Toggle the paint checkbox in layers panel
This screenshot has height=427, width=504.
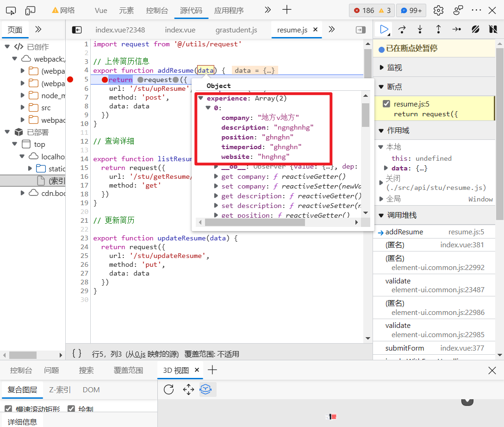tap(71, 409)
